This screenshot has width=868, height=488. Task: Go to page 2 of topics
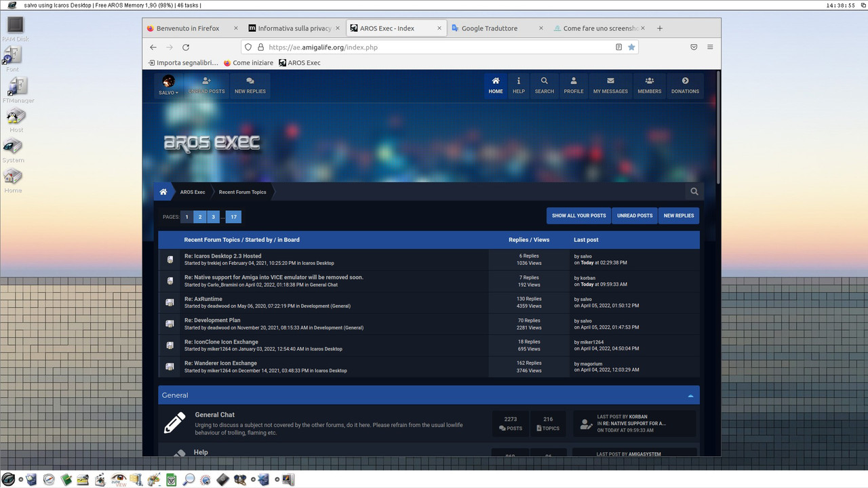click(199, 217)
